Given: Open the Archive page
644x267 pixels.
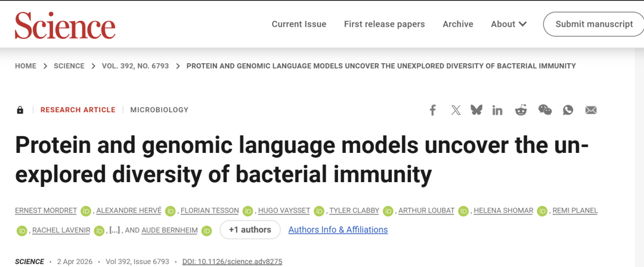Looking at the screenshot, I should click(458, 24).
